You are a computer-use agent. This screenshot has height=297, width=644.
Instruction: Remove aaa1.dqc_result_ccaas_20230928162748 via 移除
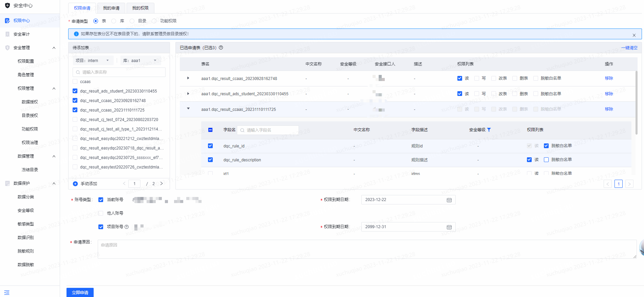click(x=609, y=78)
